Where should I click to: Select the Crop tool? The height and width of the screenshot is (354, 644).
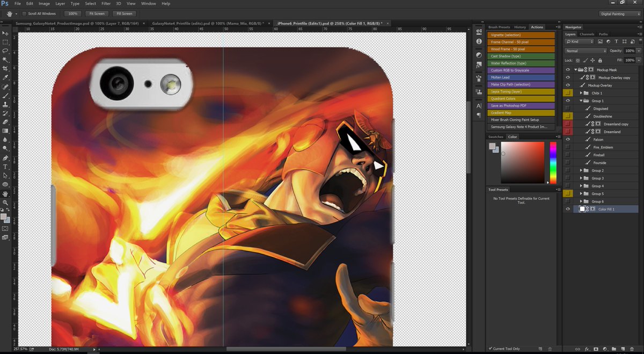tap(5, 69)
